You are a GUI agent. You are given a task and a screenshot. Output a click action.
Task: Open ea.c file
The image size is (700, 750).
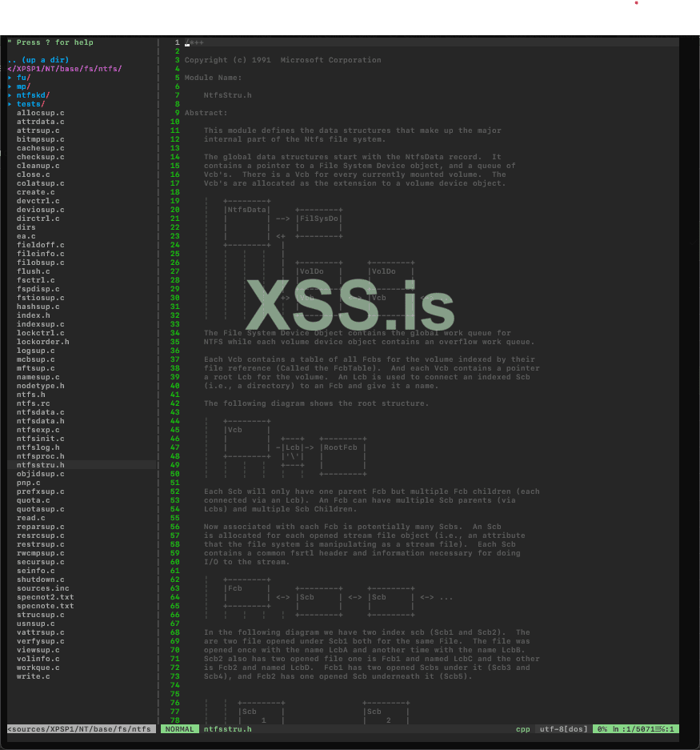click(26, 236)
